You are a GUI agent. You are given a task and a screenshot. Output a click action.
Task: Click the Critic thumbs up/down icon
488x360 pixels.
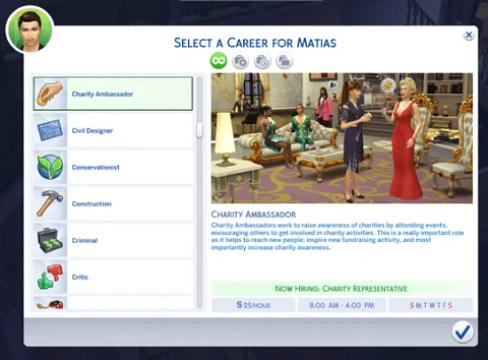50,277
